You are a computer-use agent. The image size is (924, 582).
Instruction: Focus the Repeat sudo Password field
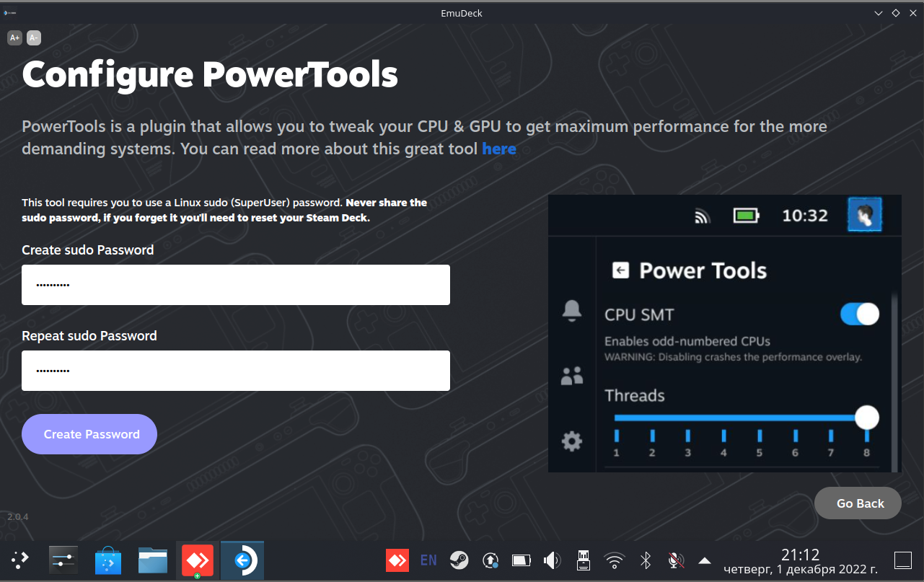tap(236, 371)
